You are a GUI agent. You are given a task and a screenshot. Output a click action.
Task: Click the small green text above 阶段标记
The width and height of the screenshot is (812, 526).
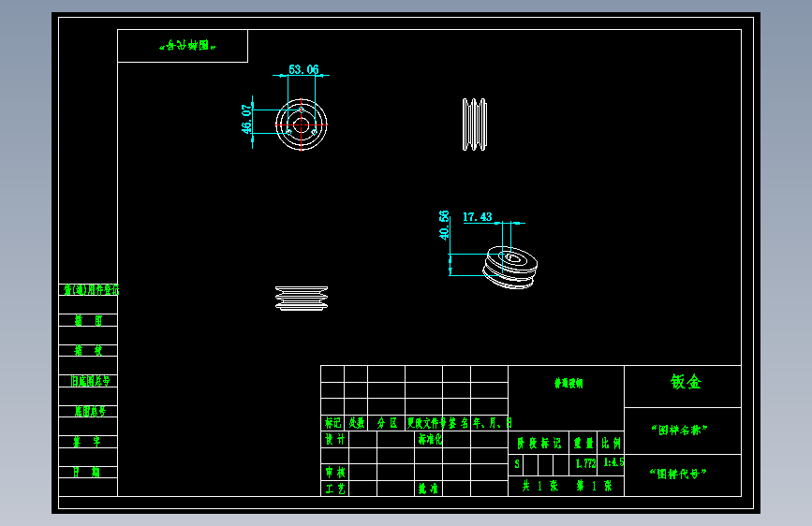[568, 383]
